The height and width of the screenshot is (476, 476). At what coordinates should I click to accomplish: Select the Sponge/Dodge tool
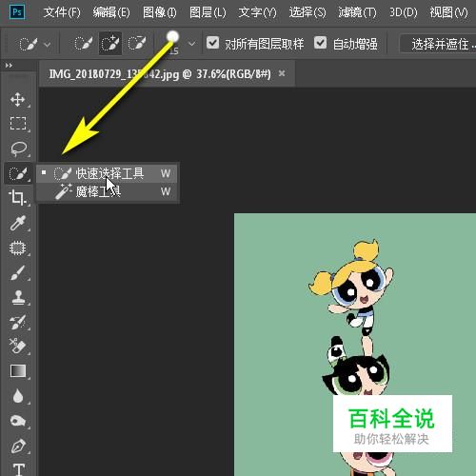[18, 421]
